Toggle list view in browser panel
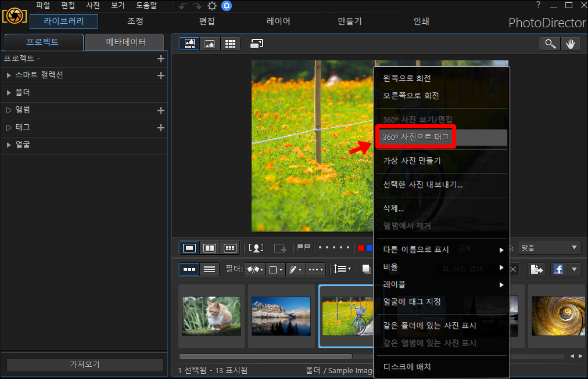 [x=209, y=269]
